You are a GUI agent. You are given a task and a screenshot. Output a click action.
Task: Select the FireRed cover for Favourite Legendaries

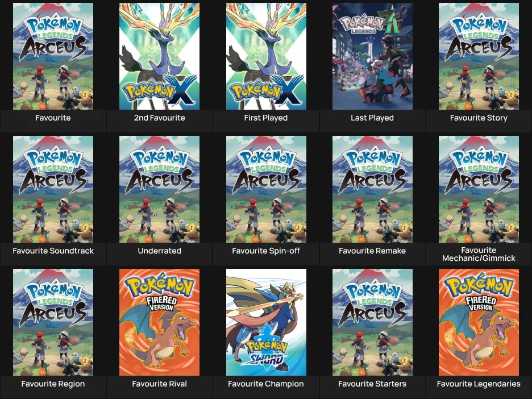pyautogui.click(x=479, y=322)
